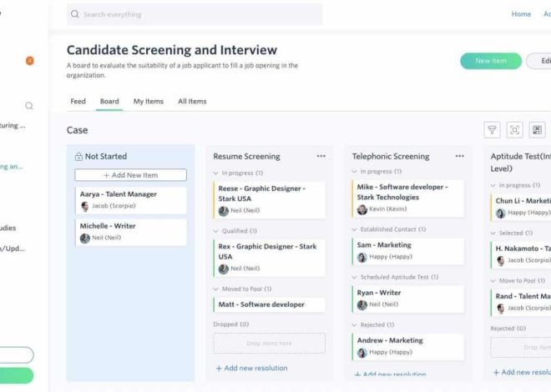The height and width of the screenshot is (392, 551).
Task: Click Jacob avatar on Aarya card
Action: (x=84, y=206)
